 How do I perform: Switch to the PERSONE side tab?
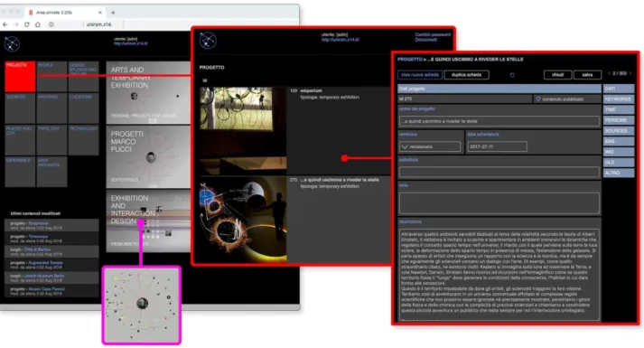point(619,120)
